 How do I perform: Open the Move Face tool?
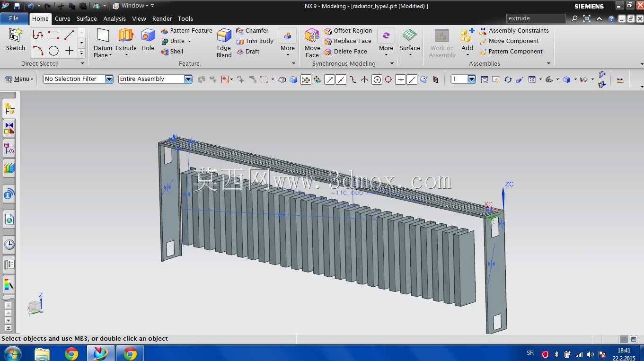pos(312,43)
